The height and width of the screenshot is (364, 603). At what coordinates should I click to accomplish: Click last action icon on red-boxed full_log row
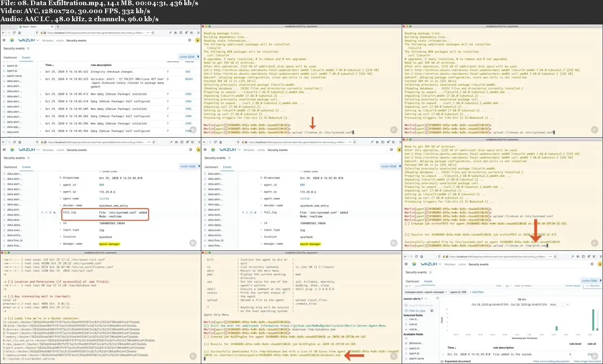[55, 212]
